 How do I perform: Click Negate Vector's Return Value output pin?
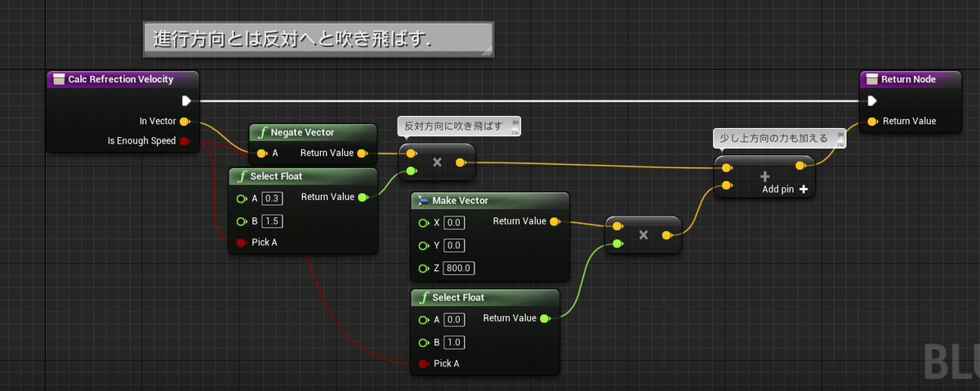tap(363, 153)
